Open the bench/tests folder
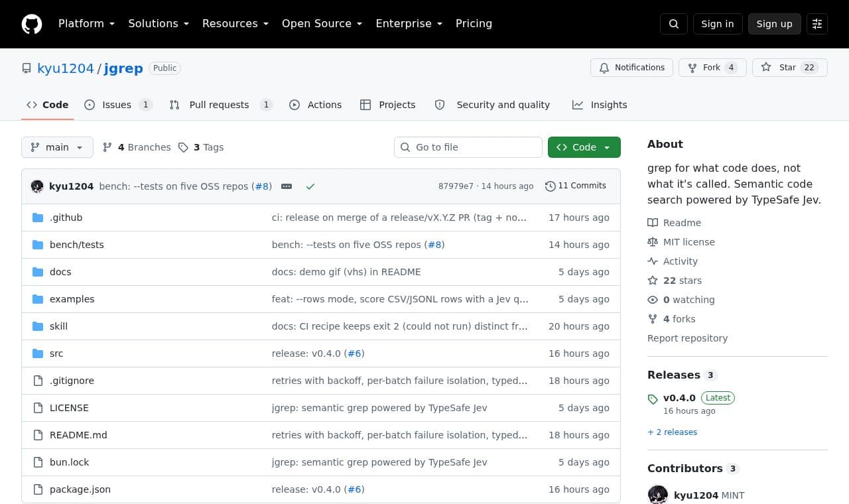Image resolution: width=849 pixels, height=504 pixels. coord(77,245)
